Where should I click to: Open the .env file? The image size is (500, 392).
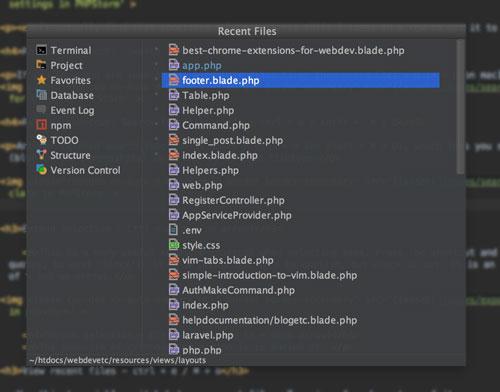(192, 230)
